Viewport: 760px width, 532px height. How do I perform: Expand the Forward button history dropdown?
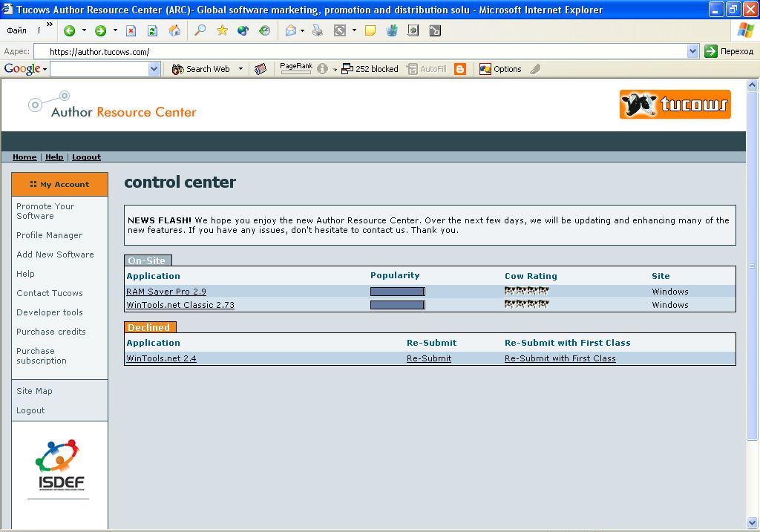(x=115, y=30)
